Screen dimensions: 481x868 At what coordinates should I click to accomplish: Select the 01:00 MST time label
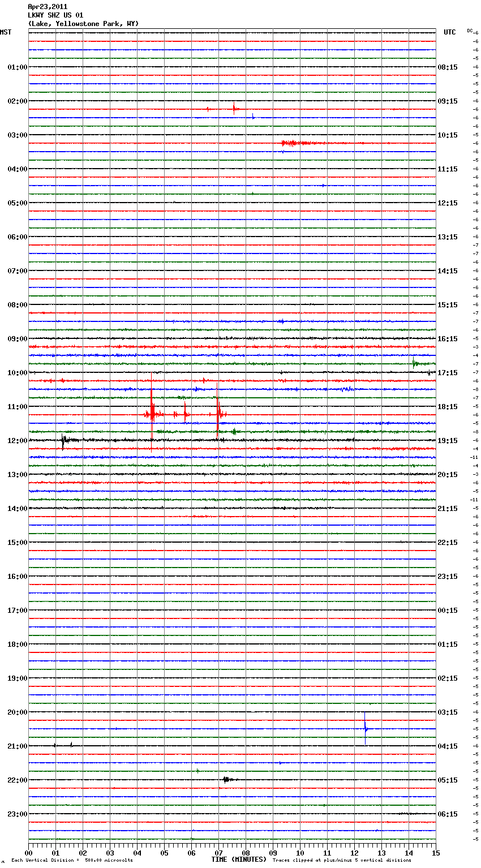(x=17, y=67)
